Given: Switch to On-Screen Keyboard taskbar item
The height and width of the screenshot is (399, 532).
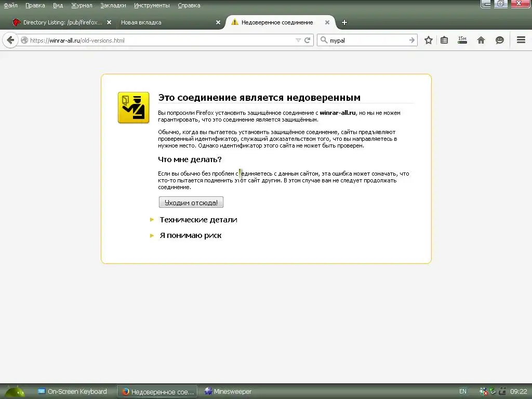Looking at the screenshot, I should click(72, 392).
